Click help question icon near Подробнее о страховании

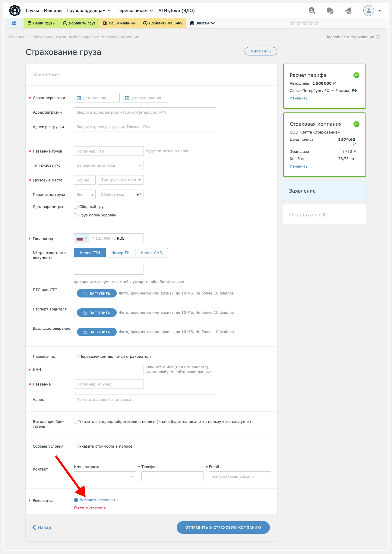tap(378, 37)
